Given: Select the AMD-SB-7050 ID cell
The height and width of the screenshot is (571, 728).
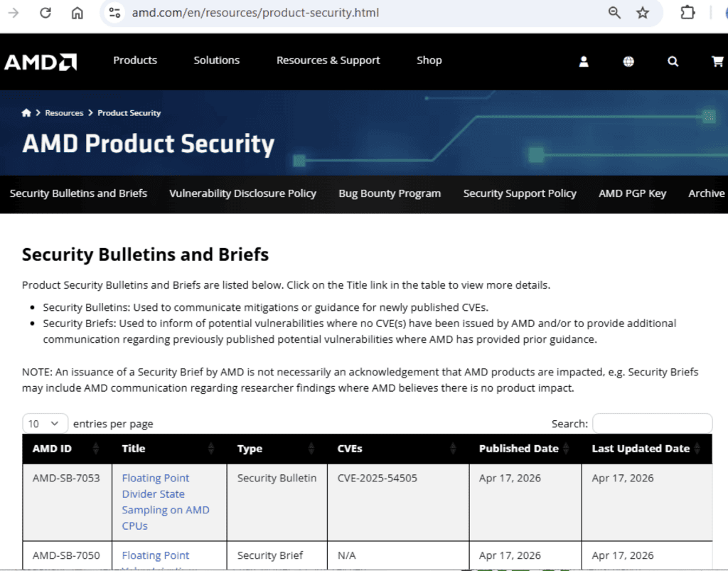Looking at the screenshot, I should pos(66,555).
